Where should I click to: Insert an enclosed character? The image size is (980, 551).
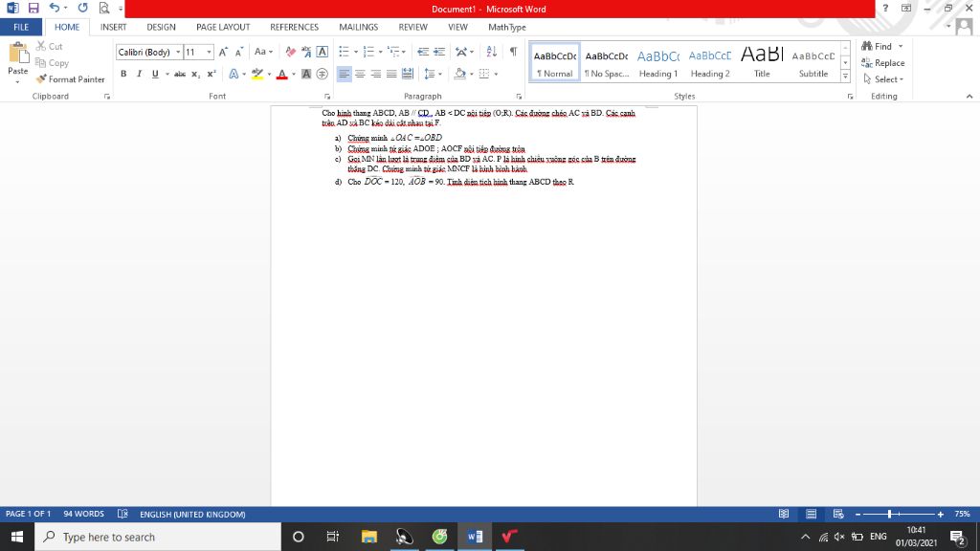322,74
